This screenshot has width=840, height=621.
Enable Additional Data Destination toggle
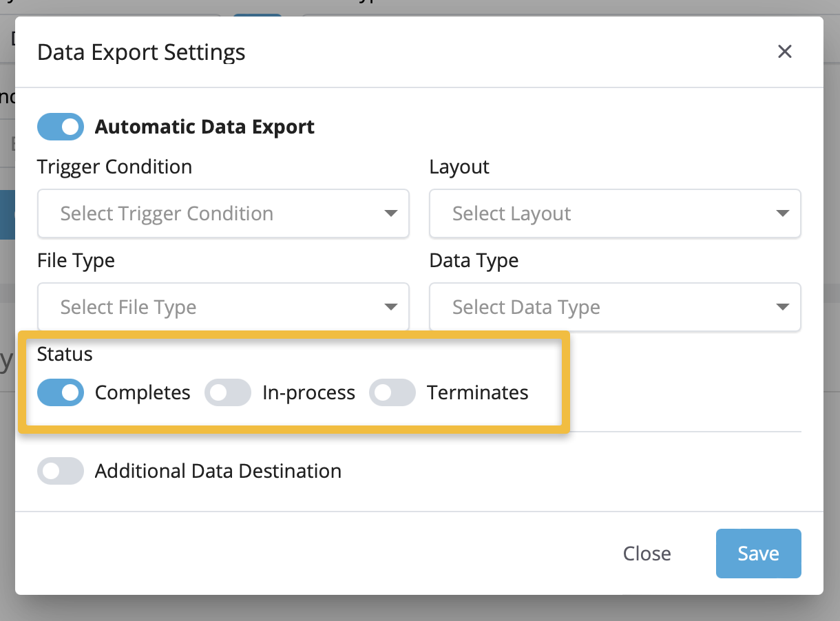(x=61, y=471)
